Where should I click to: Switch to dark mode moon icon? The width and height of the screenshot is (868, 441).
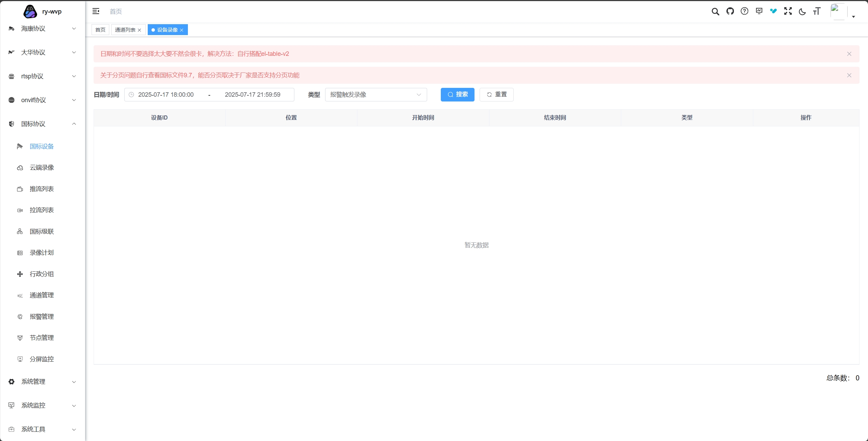pos(802,12)
